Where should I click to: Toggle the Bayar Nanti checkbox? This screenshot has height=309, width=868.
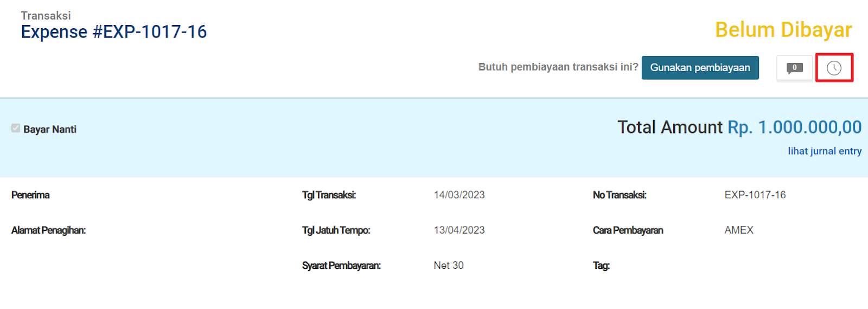tap(16, 129)
